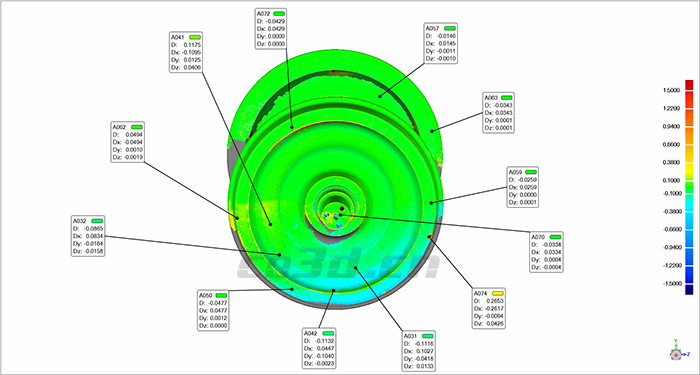The width and height of the screenshot is (700, 375).
Task: Click the A059 annotation box
Action: pyautogui.click(x=523, y=187)
